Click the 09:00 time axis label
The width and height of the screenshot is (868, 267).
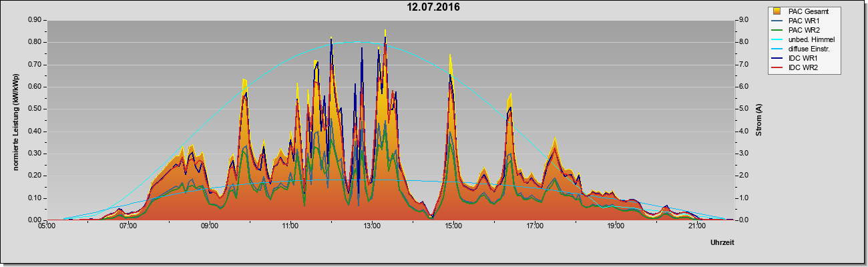click(x=209, y=226)
